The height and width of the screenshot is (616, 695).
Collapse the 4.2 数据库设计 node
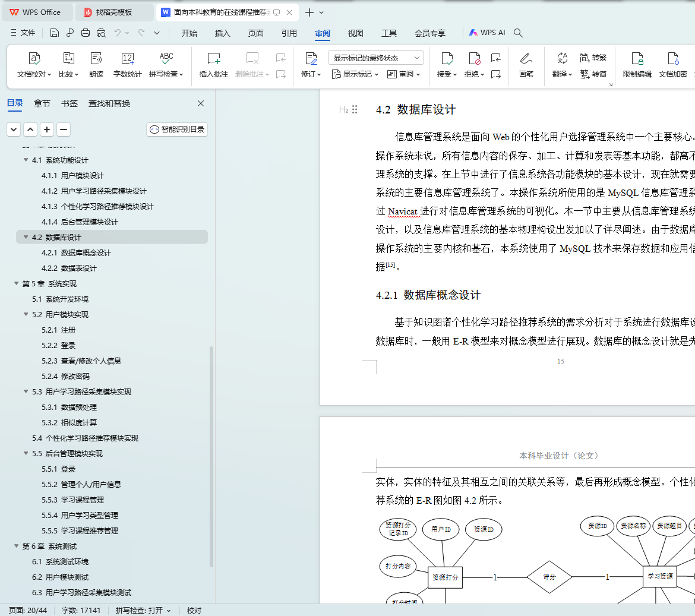[26, 237]
